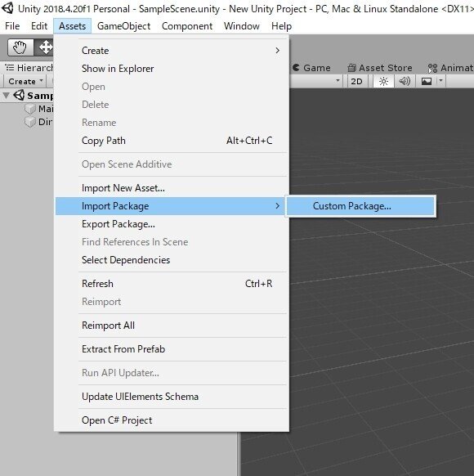The height and width of the screenshot is (476, 474).
Task: Click Refresh in Assets menu
Action: pos(171,284)
